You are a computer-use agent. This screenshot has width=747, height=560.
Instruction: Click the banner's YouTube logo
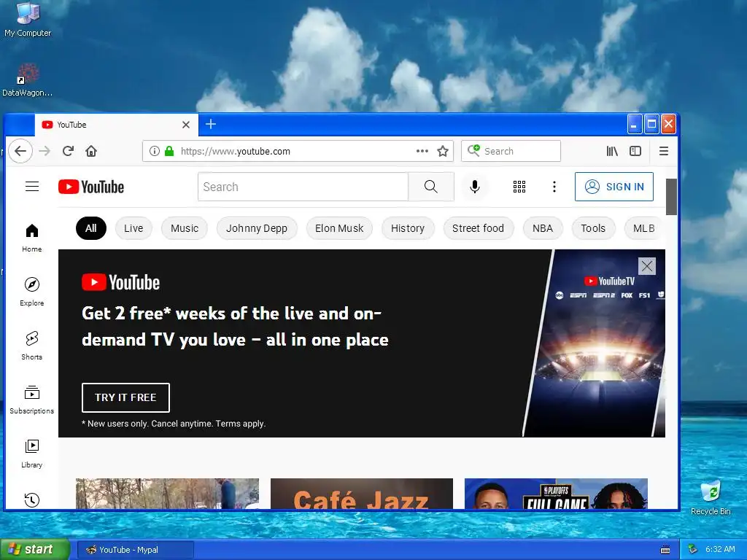pyautogui.click(x=120, y=282)
